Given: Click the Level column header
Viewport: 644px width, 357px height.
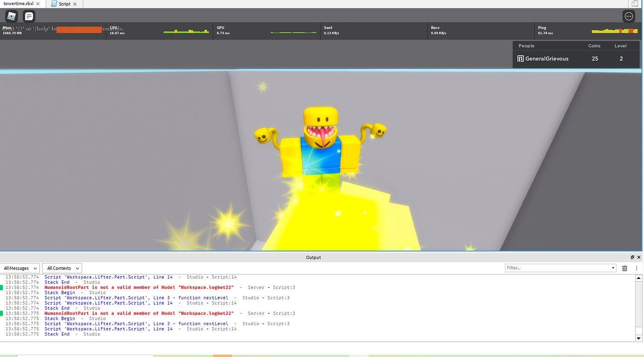Looking at the screenshot, I should pyautogui.click(x=621, y=46).
